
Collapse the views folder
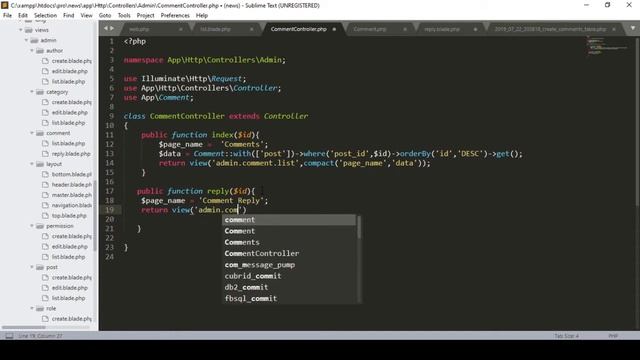21,30
